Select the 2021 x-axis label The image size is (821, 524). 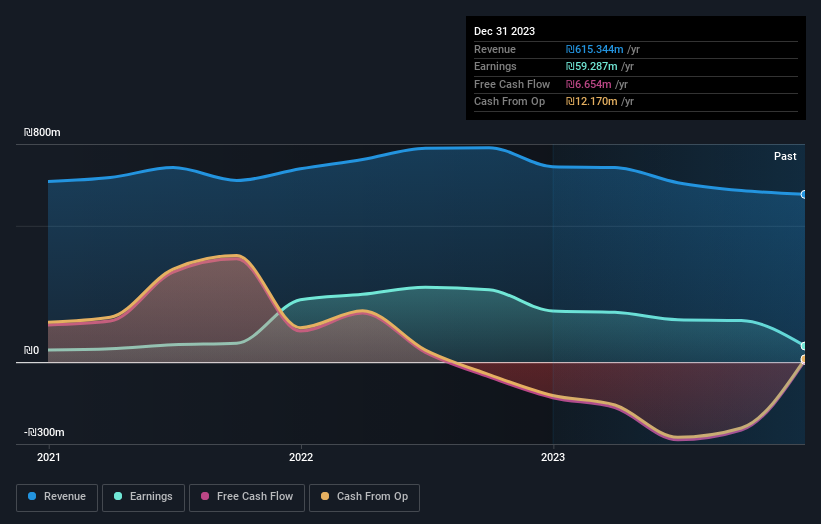point(49,457)
